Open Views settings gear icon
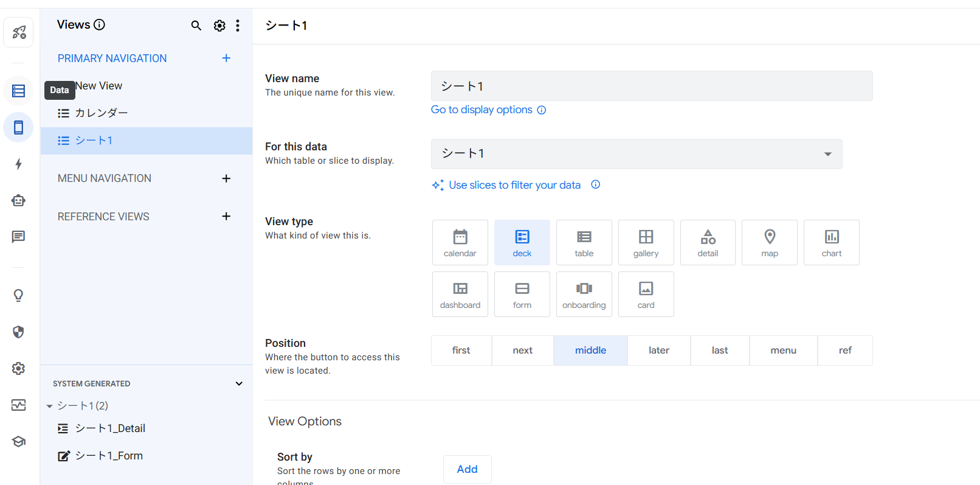Viewport: 980px width, 485px height. pos(219,26)
